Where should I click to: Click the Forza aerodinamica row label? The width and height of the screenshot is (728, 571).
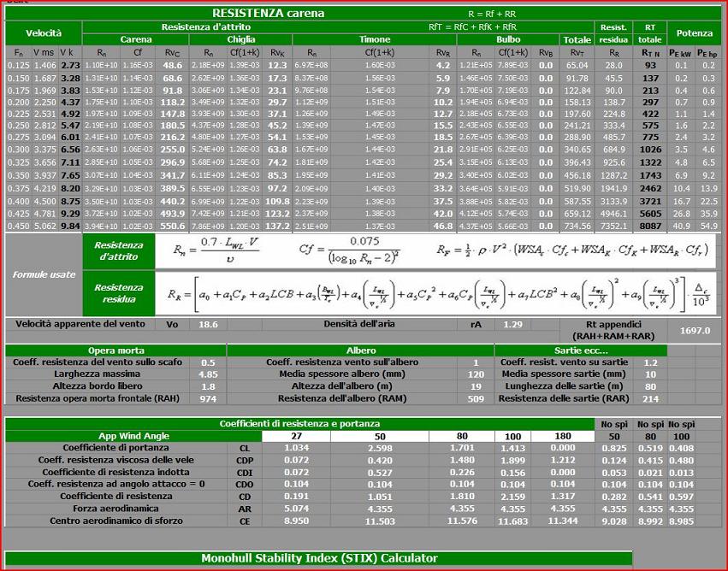click(x=116, y=509)
